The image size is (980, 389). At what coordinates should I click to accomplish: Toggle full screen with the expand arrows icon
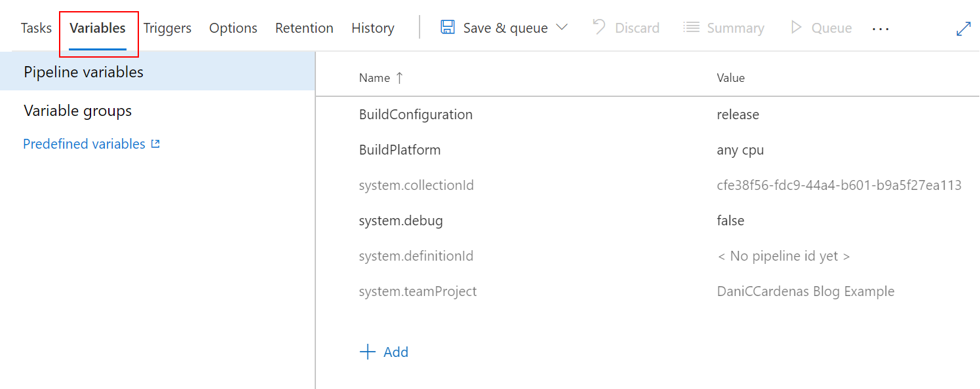pyautogui.click(x=964, y=29)
